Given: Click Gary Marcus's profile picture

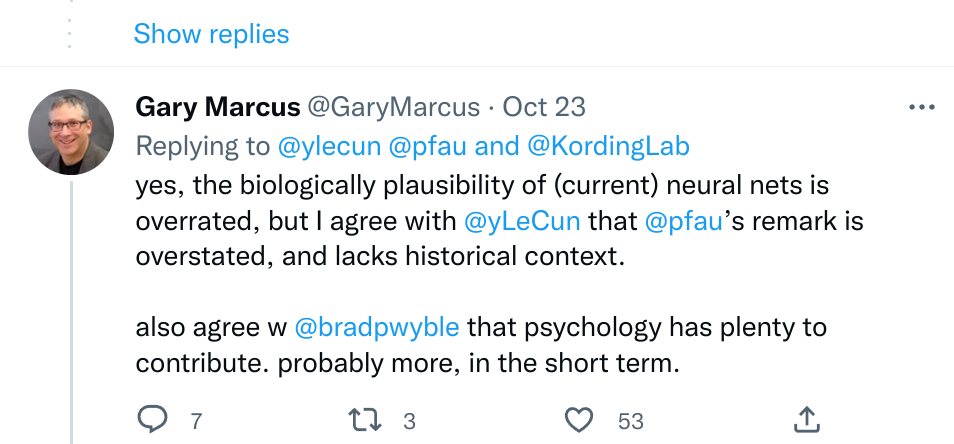Looking at the screenshot, I should click(x=70, y=133).
